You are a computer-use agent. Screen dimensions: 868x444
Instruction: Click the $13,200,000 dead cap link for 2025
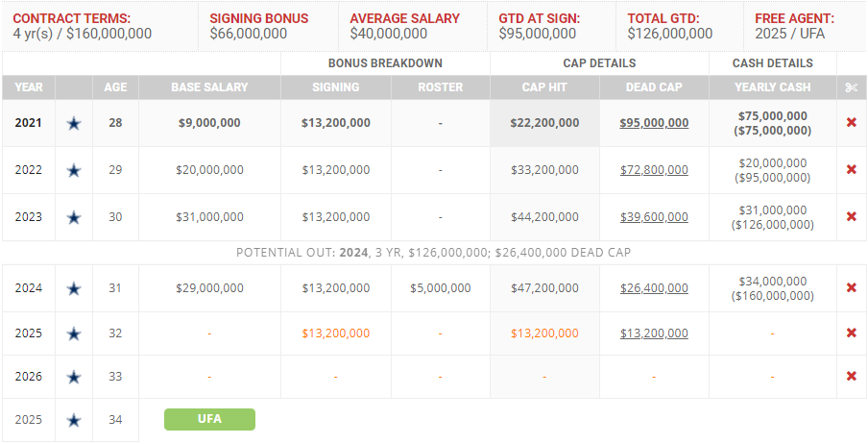click(x=654, y=333)
